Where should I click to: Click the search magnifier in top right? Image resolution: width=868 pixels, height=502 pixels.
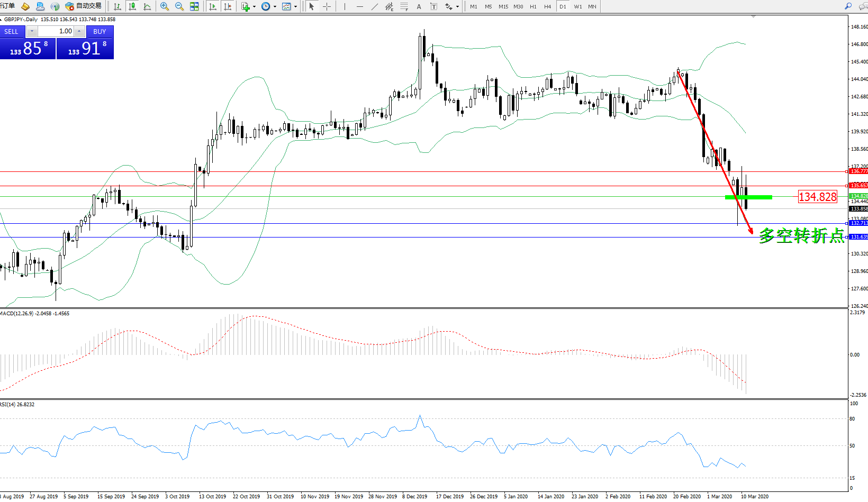point(848,6)
